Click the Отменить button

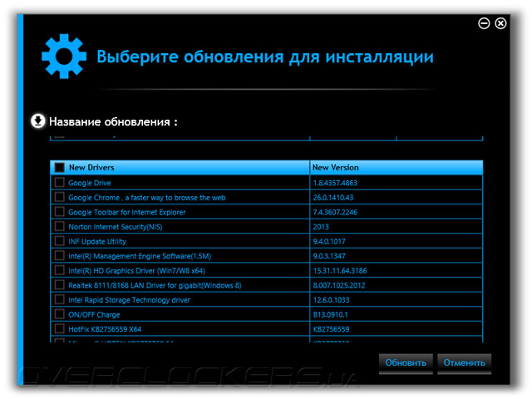coord(464,363)
